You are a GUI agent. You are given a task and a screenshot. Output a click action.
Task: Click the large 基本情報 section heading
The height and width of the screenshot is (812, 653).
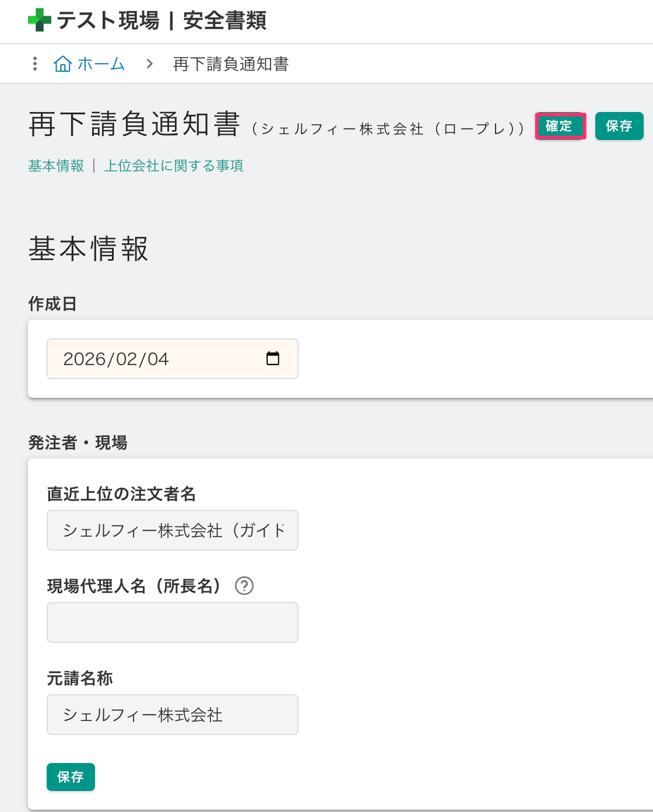pyautogui.click(x=89, y=249)
